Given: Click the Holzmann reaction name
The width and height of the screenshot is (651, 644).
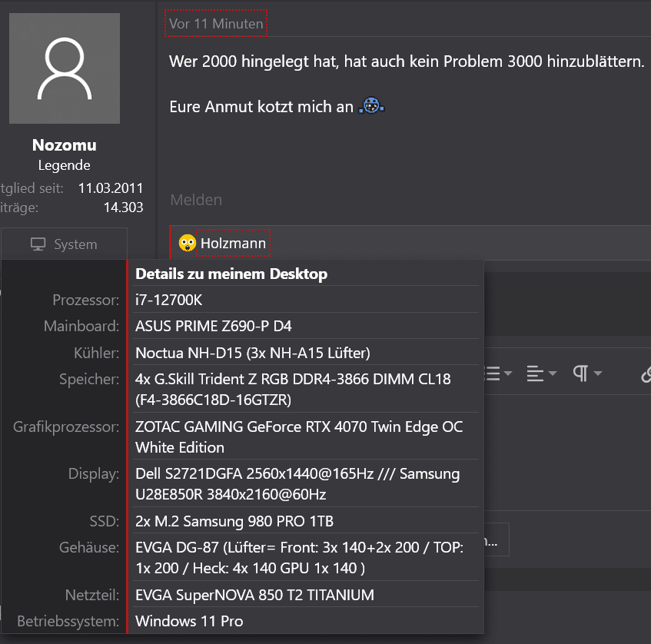Looking at the screenshot, I should pyautogui.click(x=233, y=244).
